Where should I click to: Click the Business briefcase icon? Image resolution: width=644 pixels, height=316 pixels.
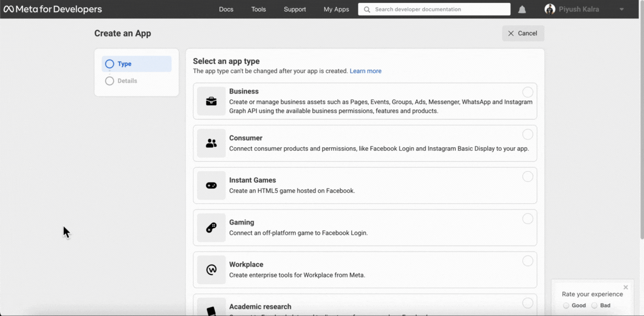click(211, 101)
